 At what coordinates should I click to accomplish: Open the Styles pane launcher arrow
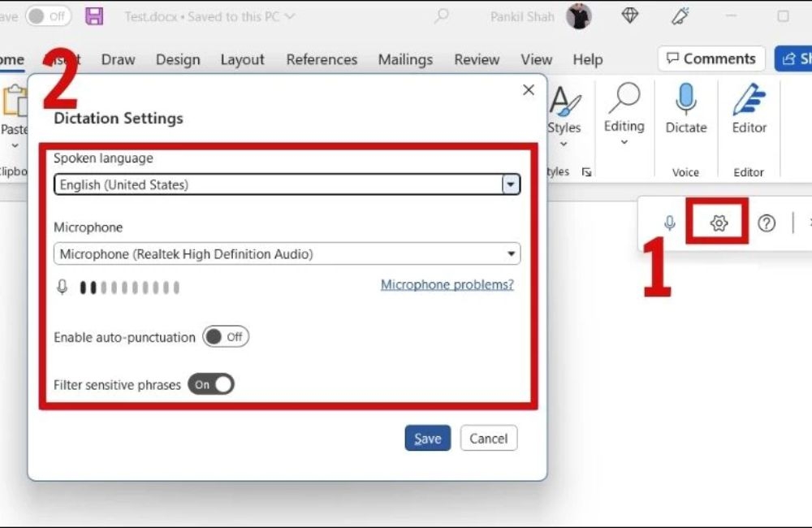[586, 172]
